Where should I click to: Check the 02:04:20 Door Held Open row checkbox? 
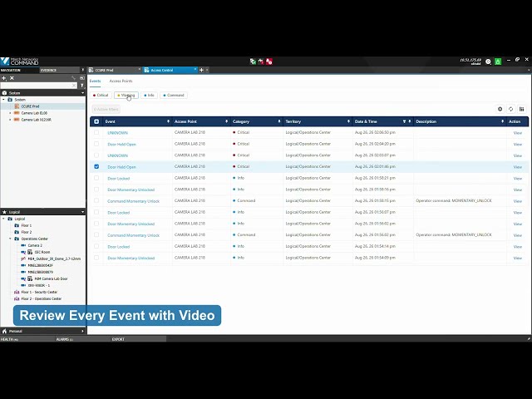click(x=96, y=144)
